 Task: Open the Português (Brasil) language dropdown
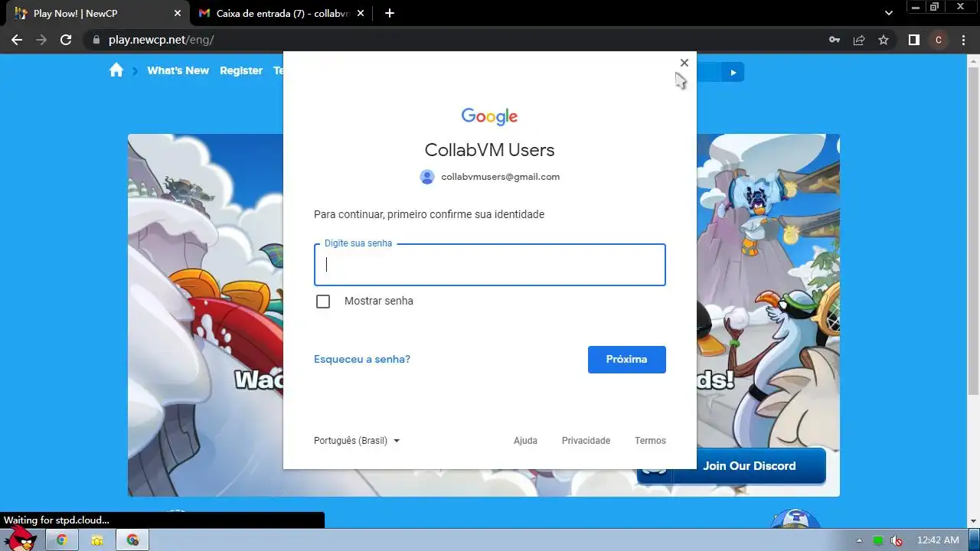coord(357,441)
